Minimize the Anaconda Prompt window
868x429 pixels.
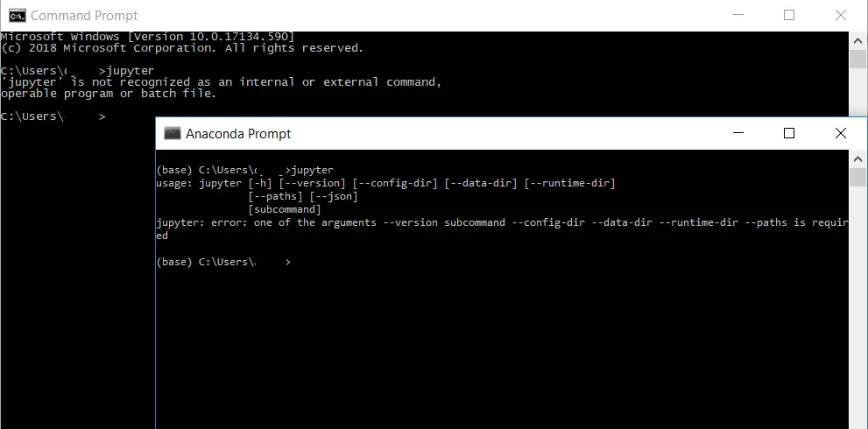coord(737,133)
